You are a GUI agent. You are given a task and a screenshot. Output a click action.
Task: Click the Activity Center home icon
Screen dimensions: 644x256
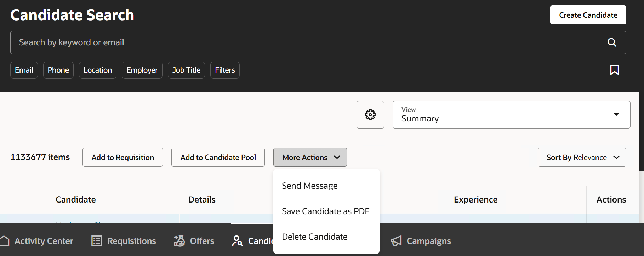click(x=5, y=241)
